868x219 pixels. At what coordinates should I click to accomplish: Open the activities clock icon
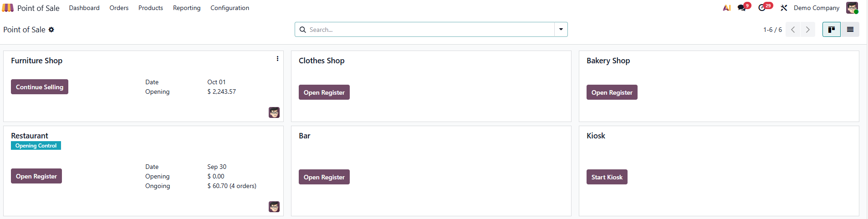(x=762, y=8)
